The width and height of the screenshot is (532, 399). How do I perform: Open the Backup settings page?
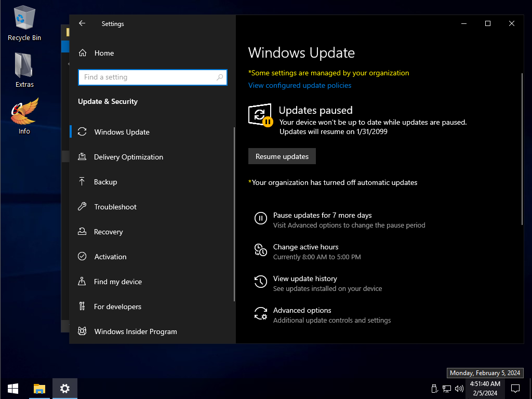[x=105, y=182]
